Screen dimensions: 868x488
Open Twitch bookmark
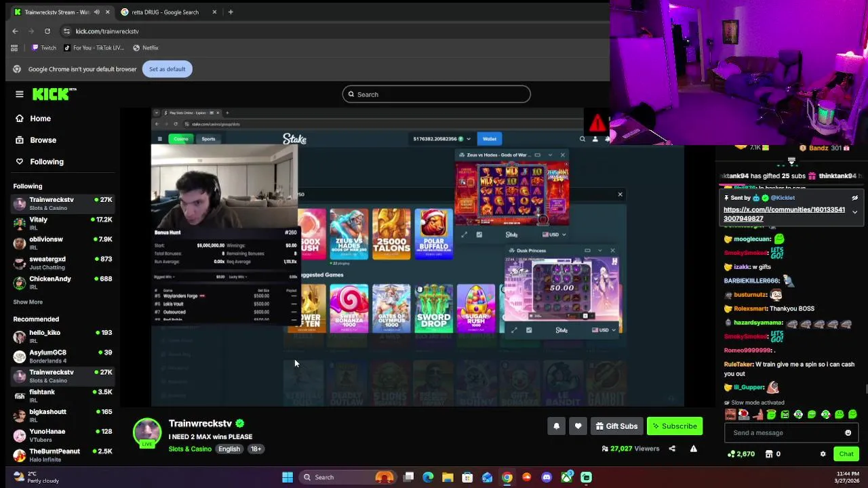(44, 48)
